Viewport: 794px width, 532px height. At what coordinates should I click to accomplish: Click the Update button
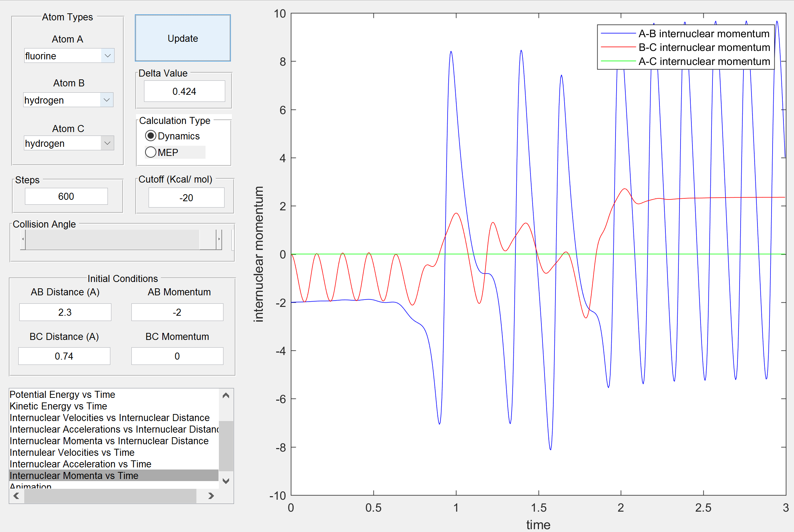pos(183,38)
